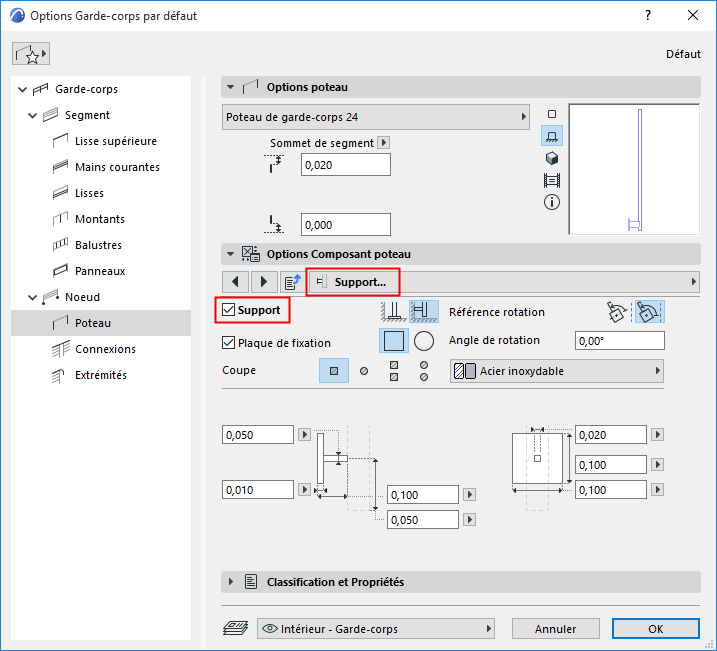The image size is (717, 651).
Task: Open the Favorites star button
Action: 31,54
